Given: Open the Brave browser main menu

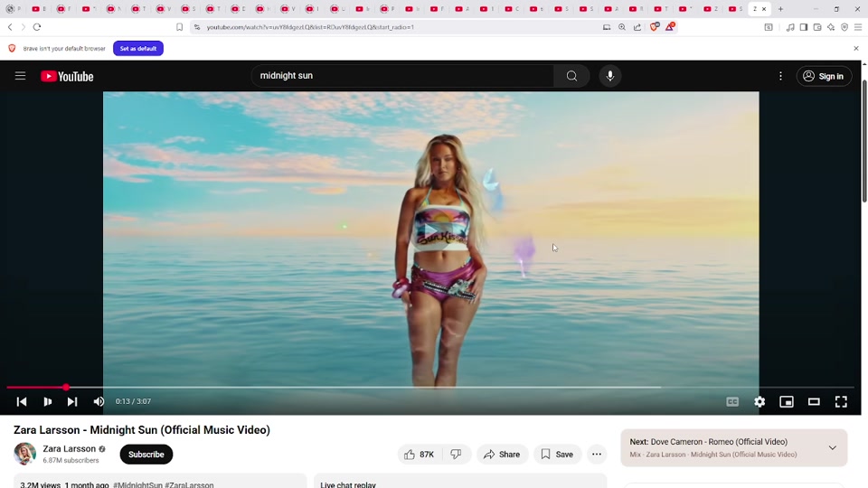Looking at the screenshot, I should tap(858, 27).
